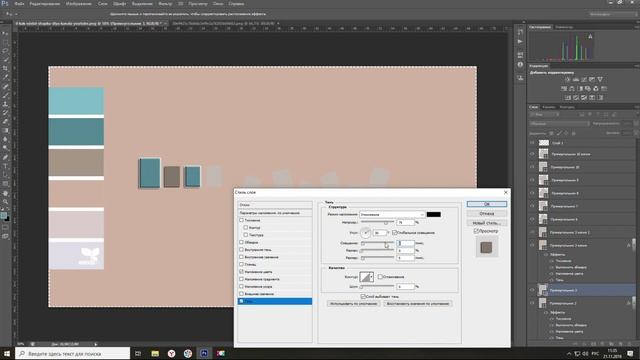Add a Brightness/Contrast adjustment

click(568, 80)
